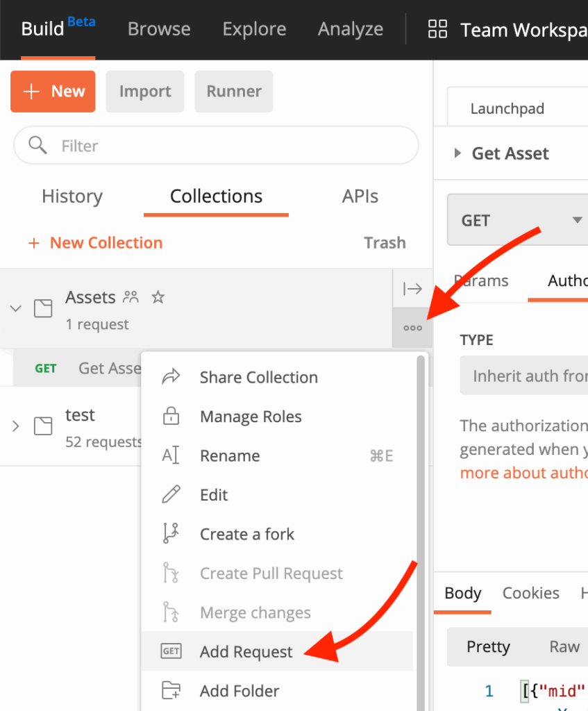The height and width of the screenshot is (711, 588).
Task: Collapse the Assets collection
Action: click(x=17, y=309)
